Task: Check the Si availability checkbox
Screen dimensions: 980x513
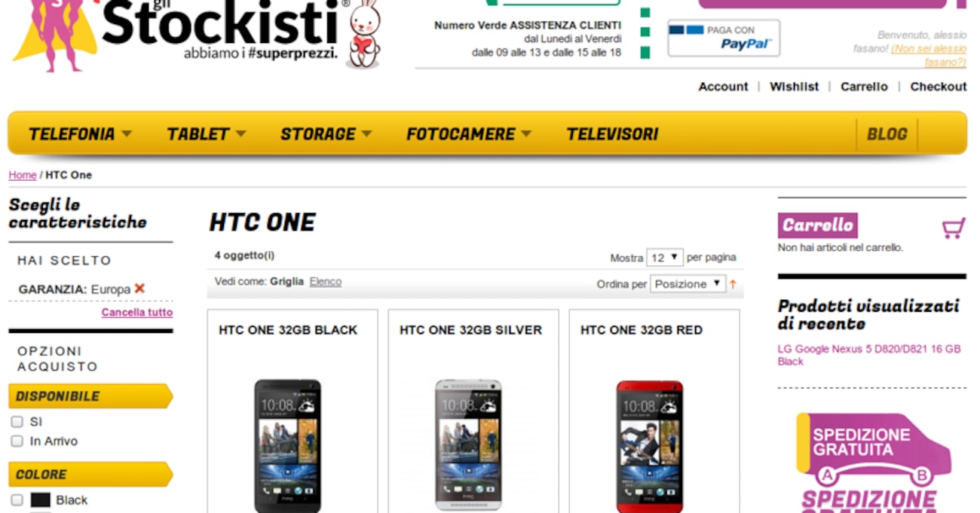Action: pos(17,422)
